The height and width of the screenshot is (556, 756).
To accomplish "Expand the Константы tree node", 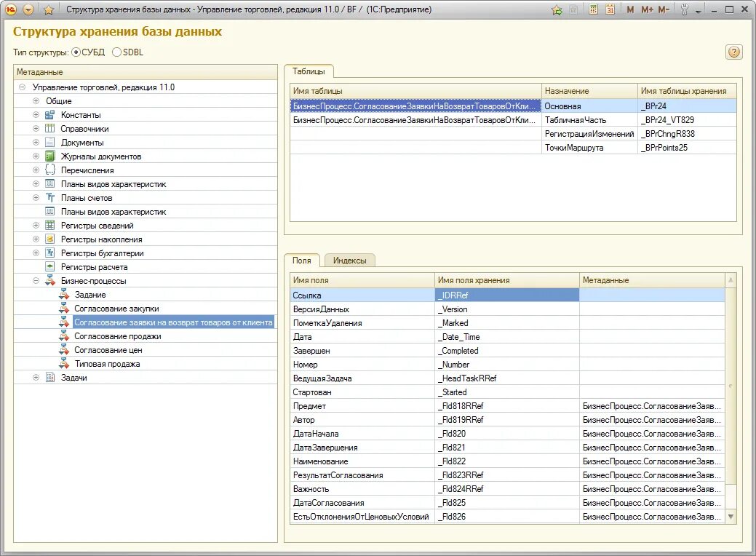I will click(36, 115).
